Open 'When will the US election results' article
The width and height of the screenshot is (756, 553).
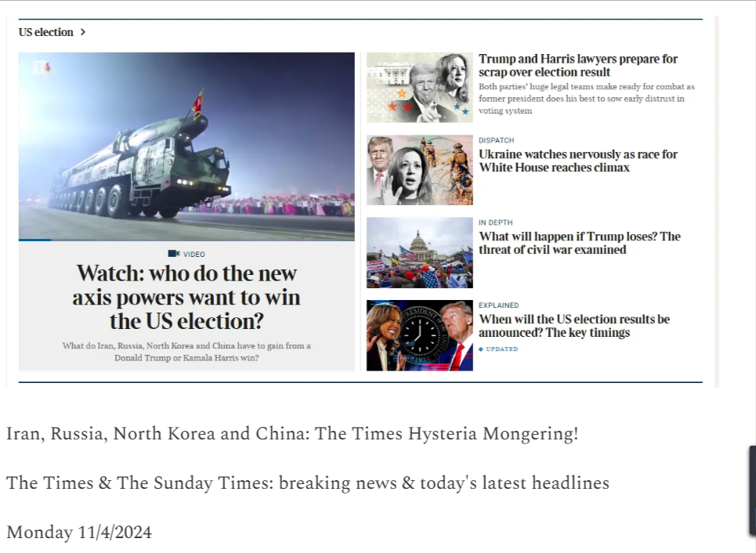tap(573, 326)
